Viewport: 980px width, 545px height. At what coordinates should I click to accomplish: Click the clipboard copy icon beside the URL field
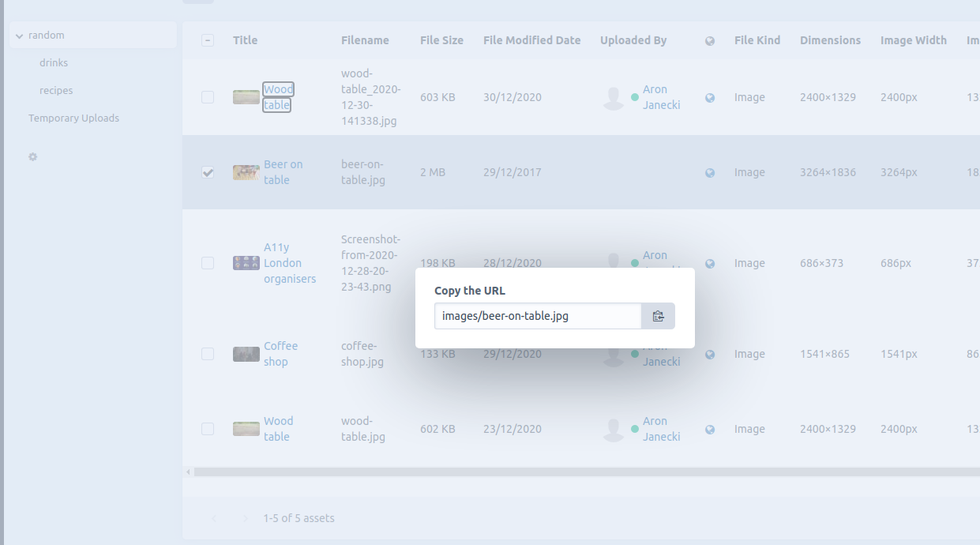[658, 315]
